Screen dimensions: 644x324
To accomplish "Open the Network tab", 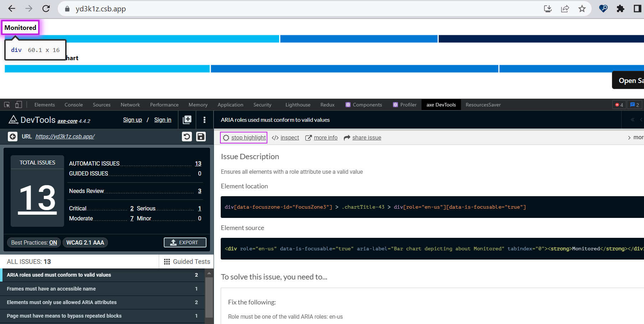I will 130,105.
